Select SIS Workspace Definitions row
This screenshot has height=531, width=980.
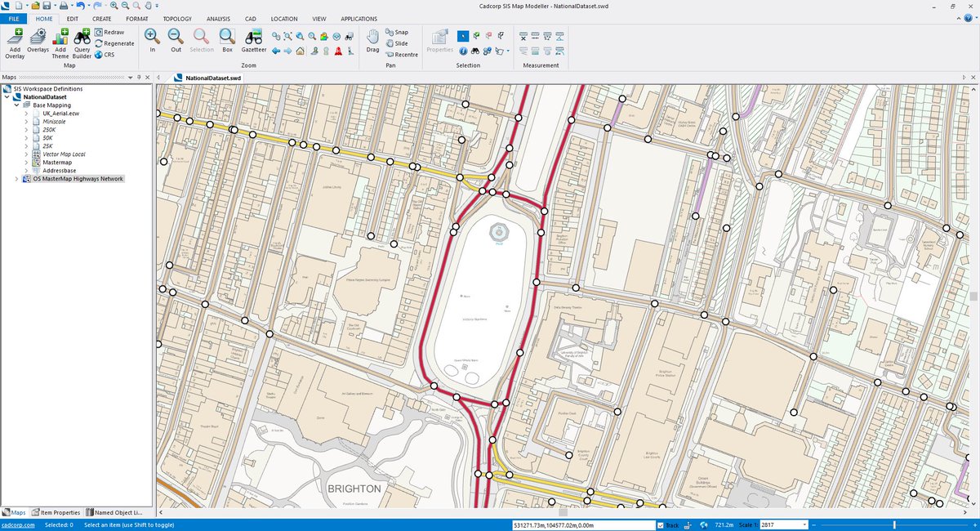point(42,89)
